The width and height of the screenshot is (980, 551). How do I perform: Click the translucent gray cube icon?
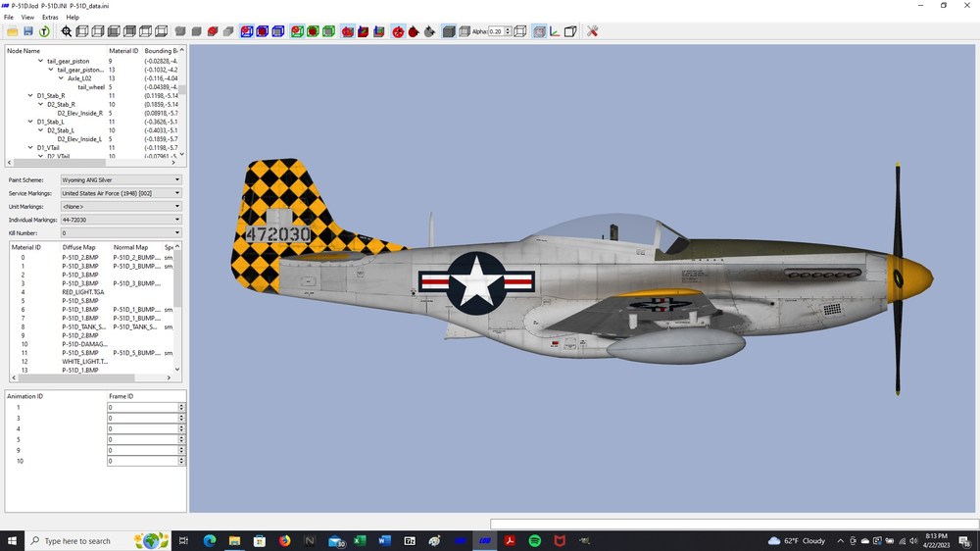465,31
